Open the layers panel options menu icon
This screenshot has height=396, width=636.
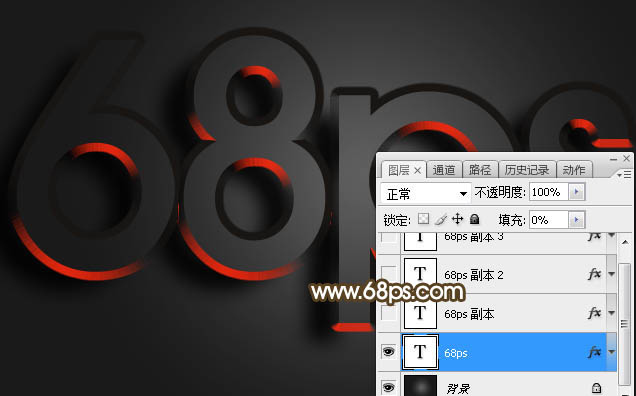[624, 174]
